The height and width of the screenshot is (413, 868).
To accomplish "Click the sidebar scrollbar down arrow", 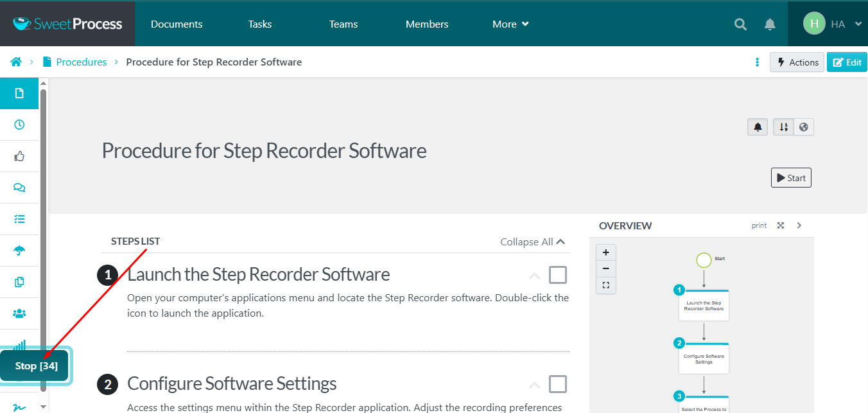I will [x=43, y=407].
